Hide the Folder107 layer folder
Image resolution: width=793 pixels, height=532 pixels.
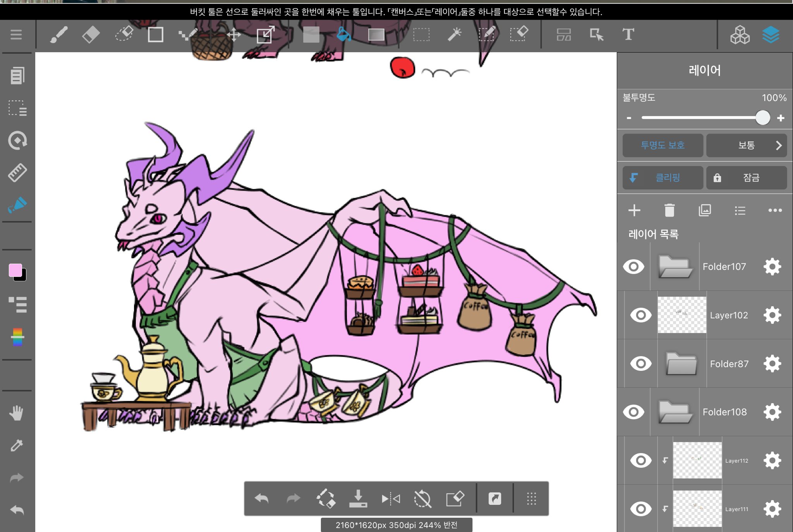tap(633, 267)
